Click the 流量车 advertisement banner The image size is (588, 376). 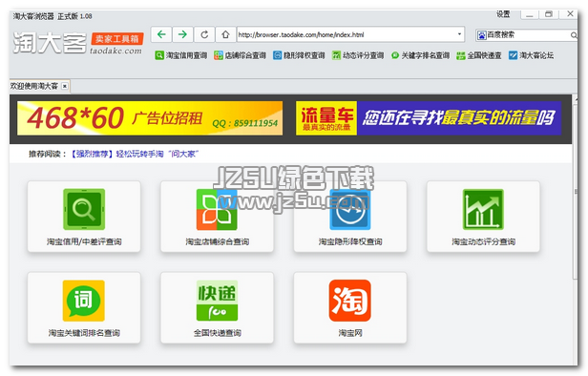[429, 118]
